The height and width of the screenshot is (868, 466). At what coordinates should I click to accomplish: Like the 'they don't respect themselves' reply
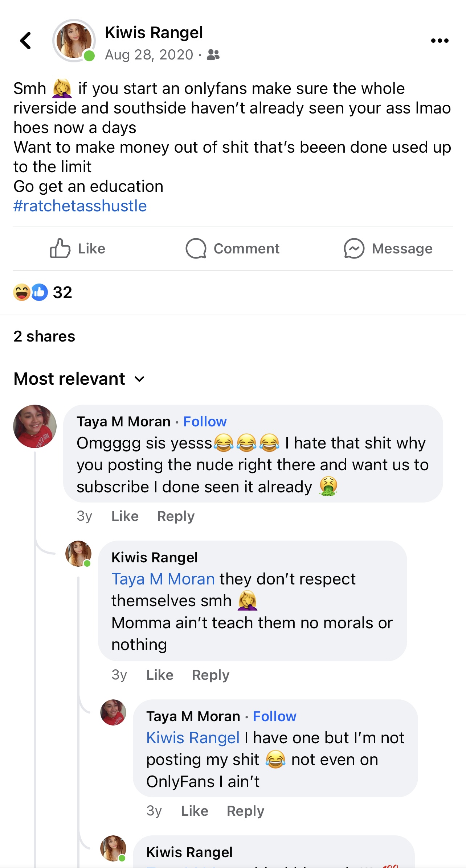tap(160, 675)
